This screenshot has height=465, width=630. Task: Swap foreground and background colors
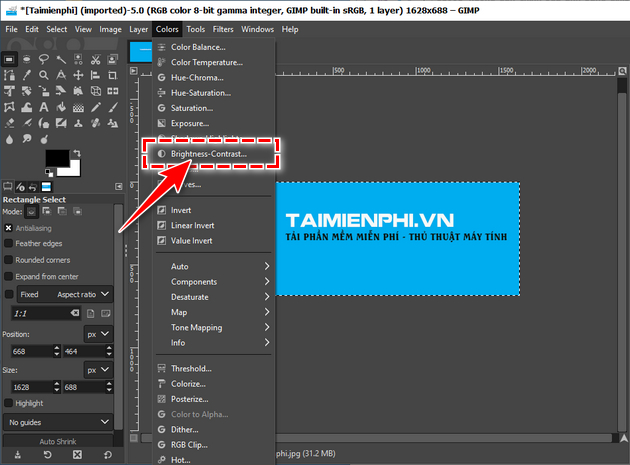[77, 153]
